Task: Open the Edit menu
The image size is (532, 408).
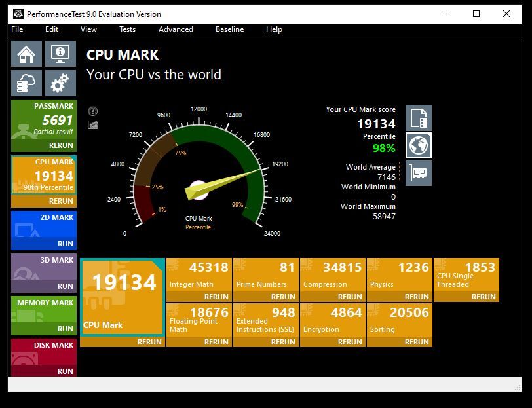Action: coord(52,29)
